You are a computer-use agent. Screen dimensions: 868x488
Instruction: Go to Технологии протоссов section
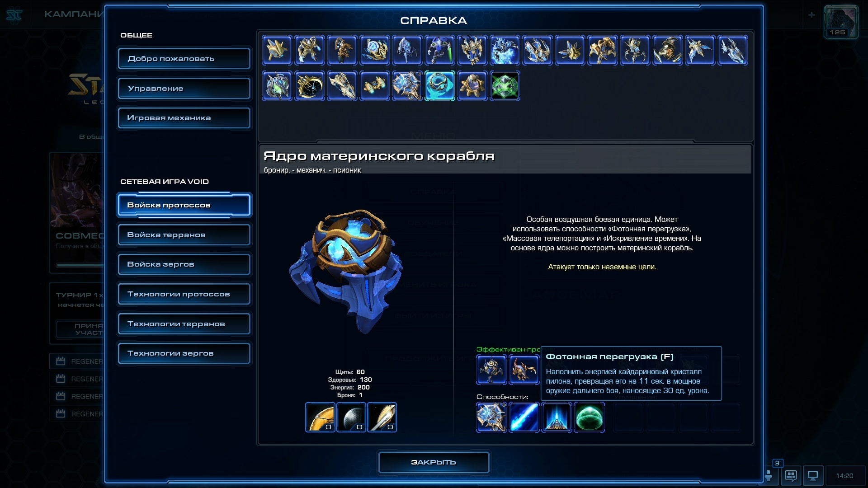[184, 294]
